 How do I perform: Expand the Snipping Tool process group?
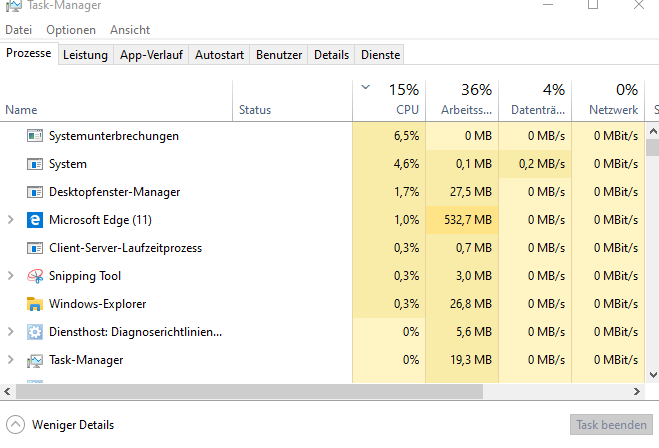point(11,276)
